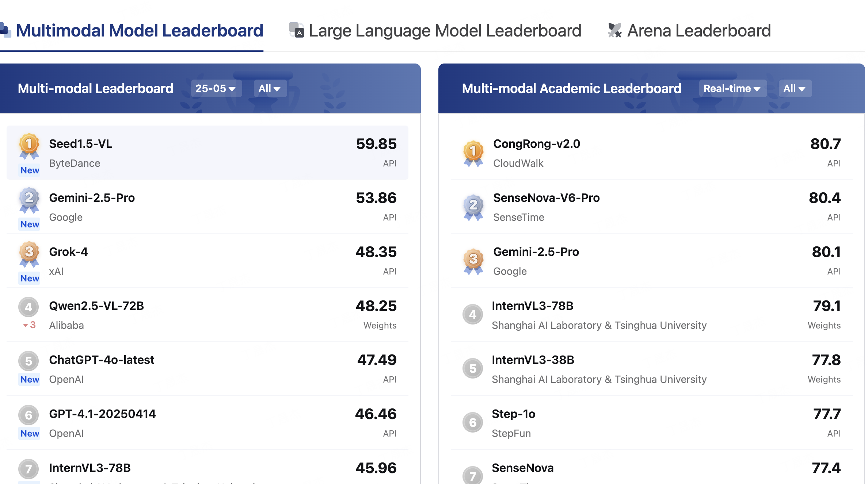Click the New badge beside ChatGPT-4o-latest
This screenshot has width=868, height=484.
pyautogui.click(x=29, y=379)
